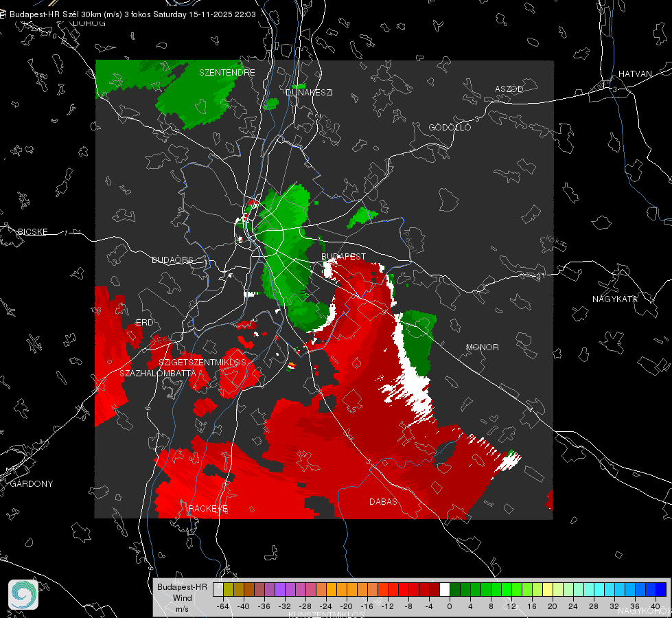The image size is (672, 618).
Task: Click the DABAS town label
Action: pos(383,501)
